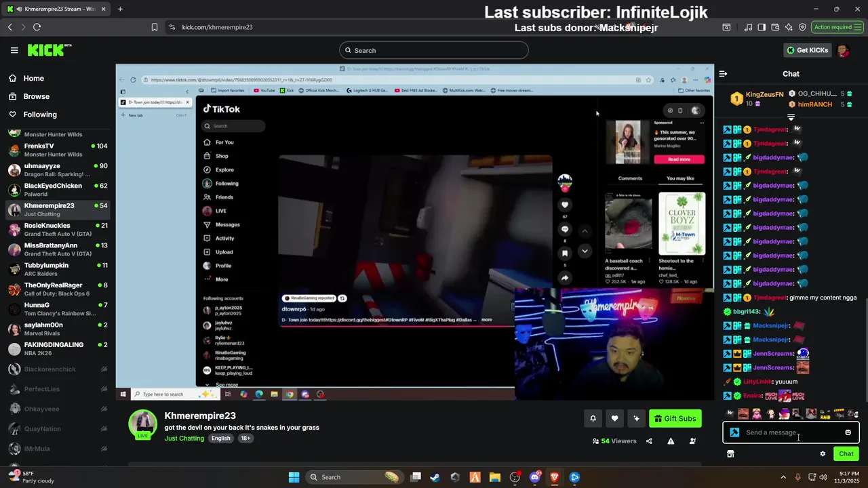The width and height of the screenshot is (868, 488).
Task: Toggle the browser sidebar panel icon
Action: click(x=762, y=27)
